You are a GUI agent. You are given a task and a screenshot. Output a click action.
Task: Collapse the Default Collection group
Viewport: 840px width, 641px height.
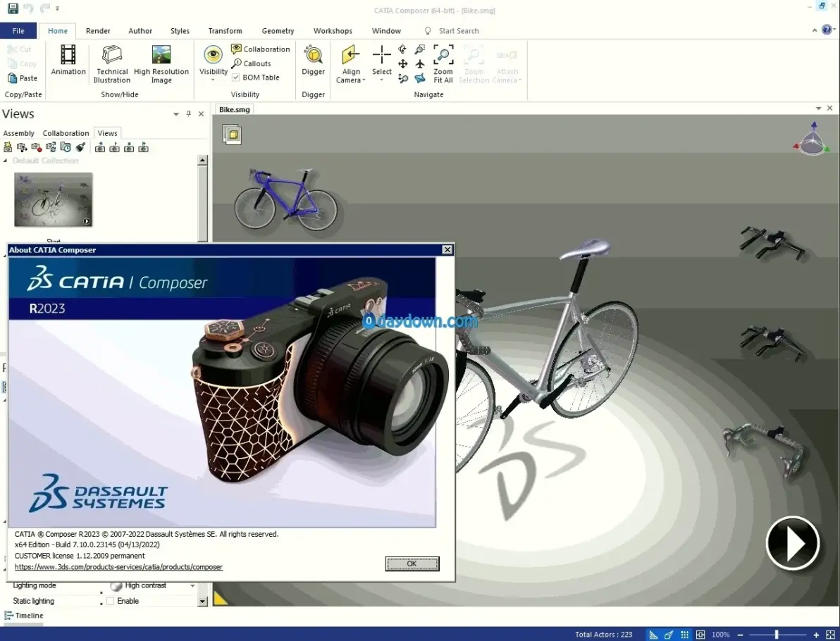6,161
